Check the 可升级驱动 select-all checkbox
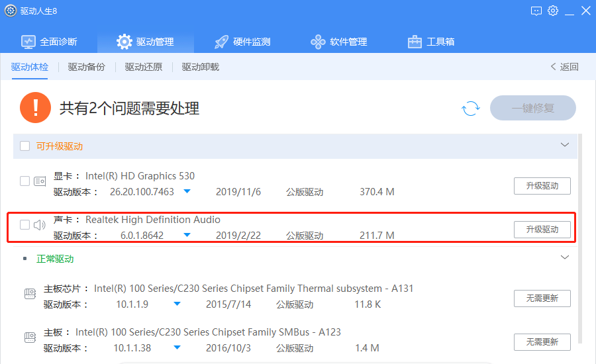 (x=25, y=146)
